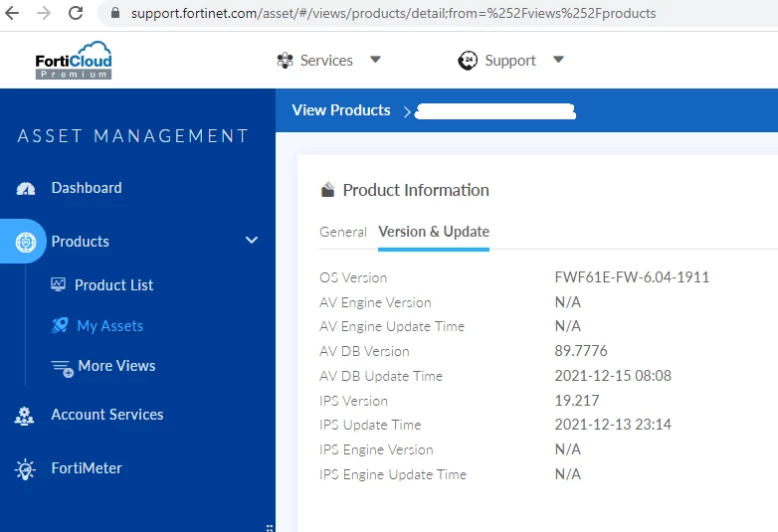
Task: Open the Services menu
Action: 326,60
